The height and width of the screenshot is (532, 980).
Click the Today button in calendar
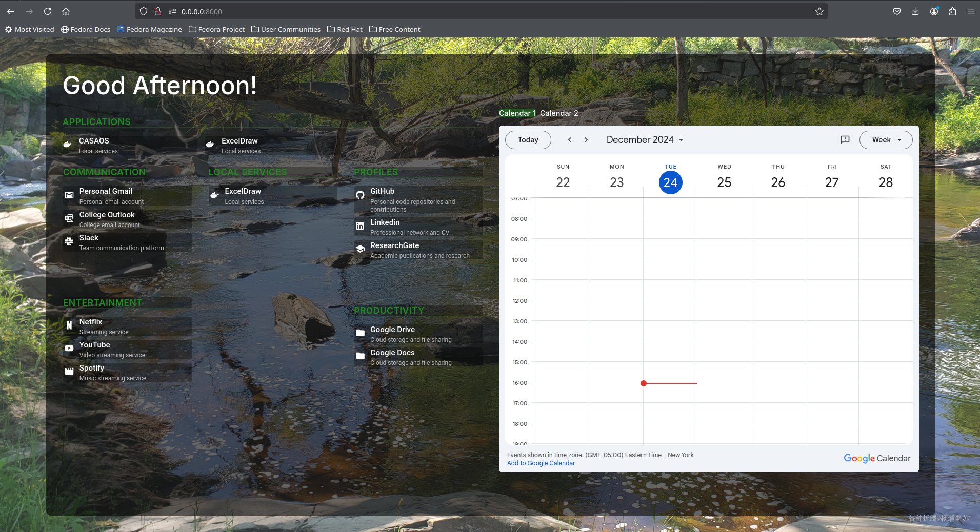click(528, 140)
